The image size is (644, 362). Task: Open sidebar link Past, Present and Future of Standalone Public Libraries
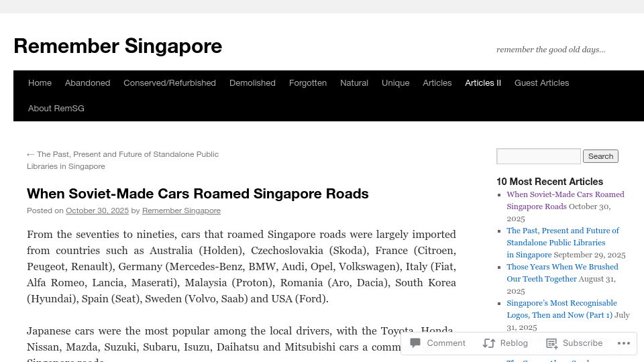tap(563, 243)
